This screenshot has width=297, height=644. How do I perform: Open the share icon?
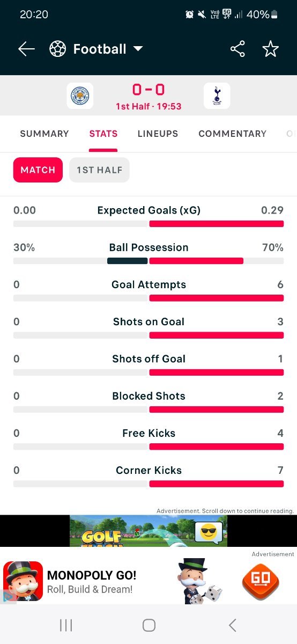tap(237, 49)
